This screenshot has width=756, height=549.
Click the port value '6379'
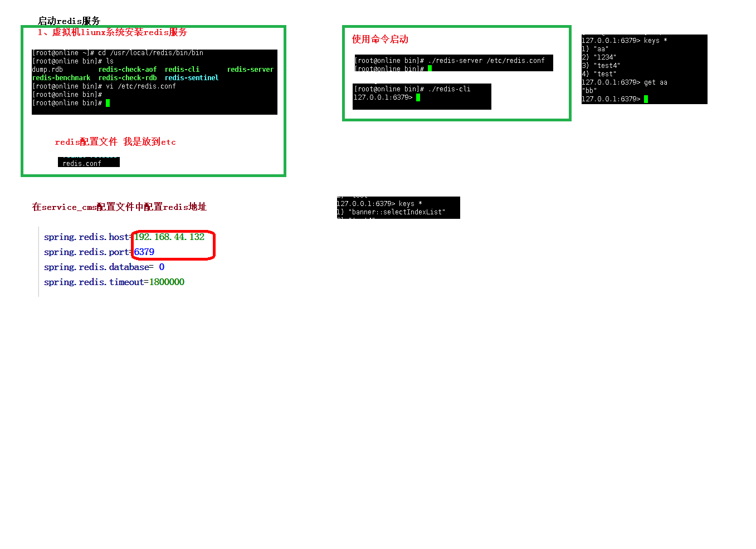144,252
